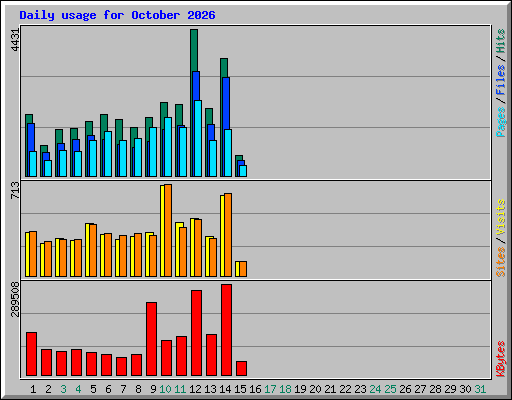Click day 19 on the x-axis

(300, 389)
